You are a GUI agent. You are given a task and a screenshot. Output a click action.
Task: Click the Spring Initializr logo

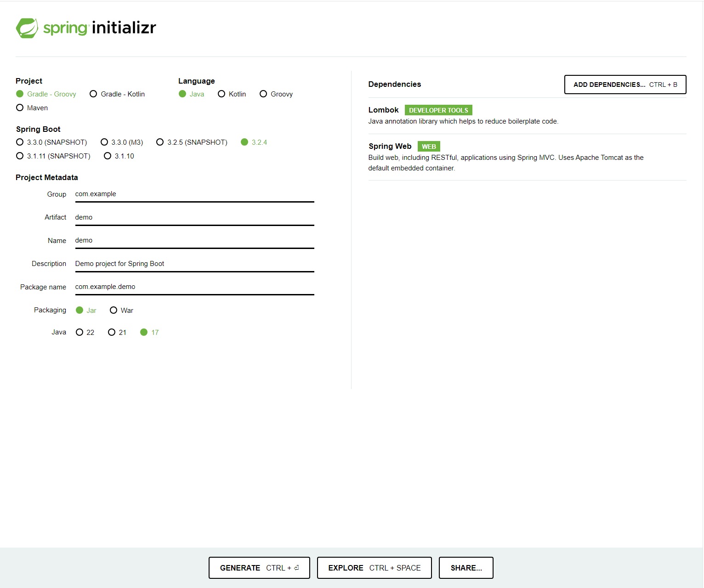tap(86, 28)
